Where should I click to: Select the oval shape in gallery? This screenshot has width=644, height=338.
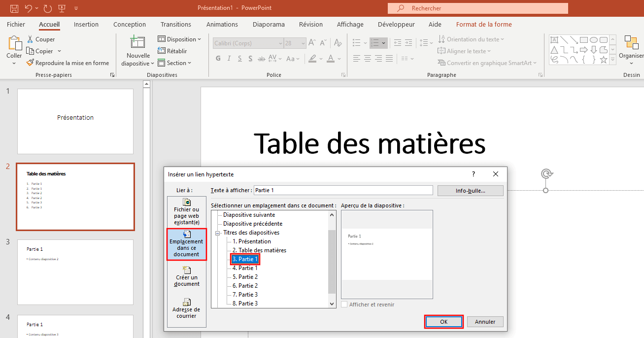[x=594, y=40]
